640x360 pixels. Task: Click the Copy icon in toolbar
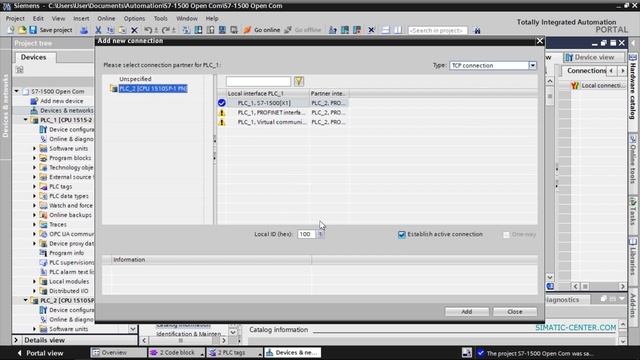tap(110, 30)
